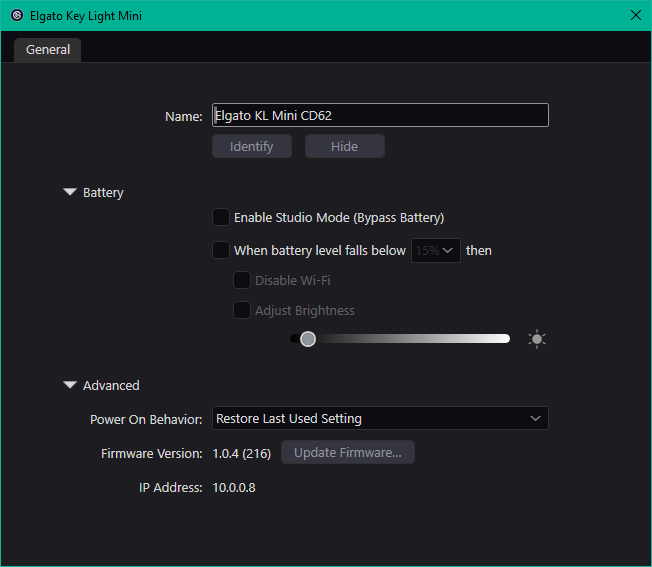
Task: Enable Studio Mode (Bypass Battery) checkbox
Action: (x=221, y=217)
